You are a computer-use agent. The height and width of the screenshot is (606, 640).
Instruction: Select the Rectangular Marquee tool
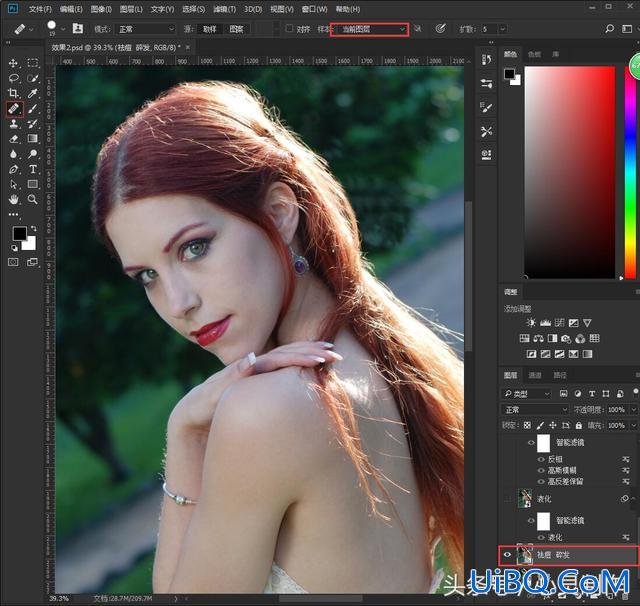pyautogui.click(x=33, y=63)
